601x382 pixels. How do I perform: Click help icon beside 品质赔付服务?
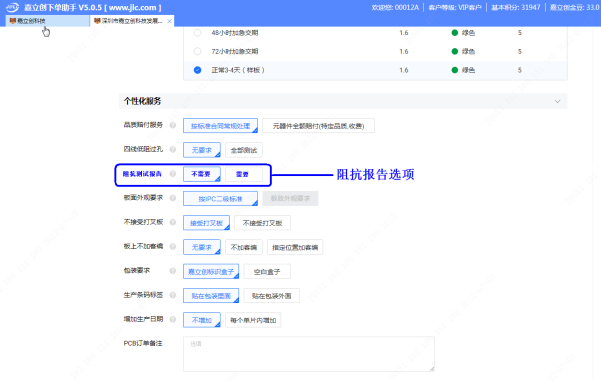coord(173,125)
